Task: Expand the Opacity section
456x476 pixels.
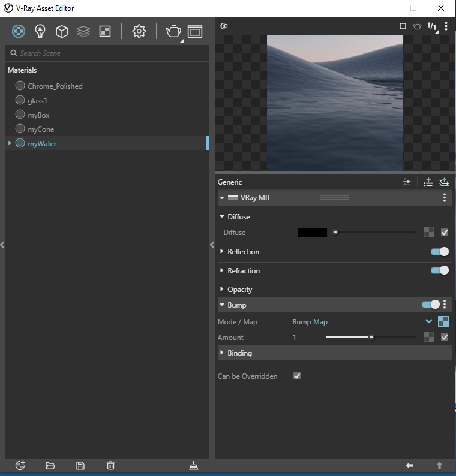Action: tap(222, 289)
